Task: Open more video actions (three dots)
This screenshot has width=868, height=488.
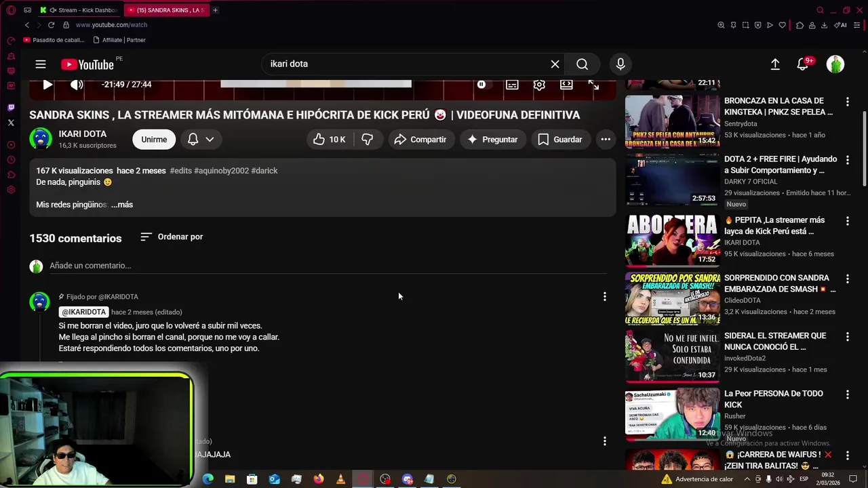Action: 606,140
